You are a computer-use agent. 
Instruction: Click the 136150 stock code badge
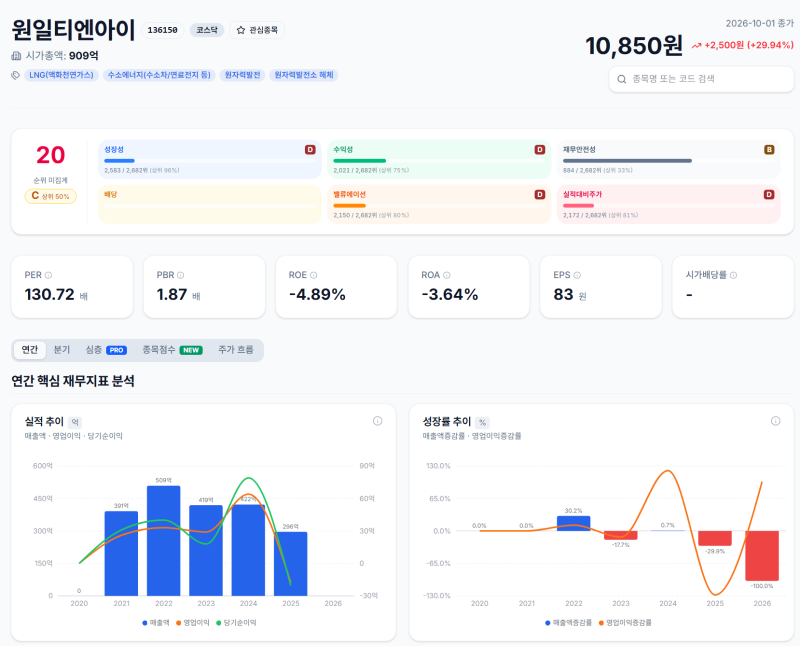click(x=162, y=30)
